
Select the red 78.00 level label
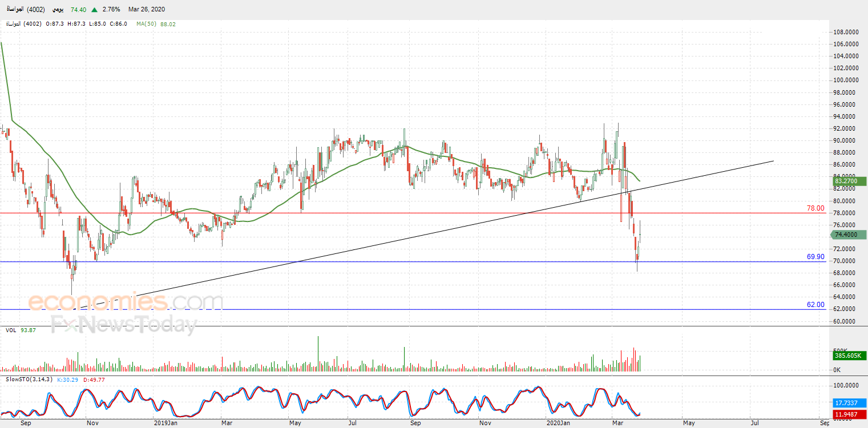815,209
